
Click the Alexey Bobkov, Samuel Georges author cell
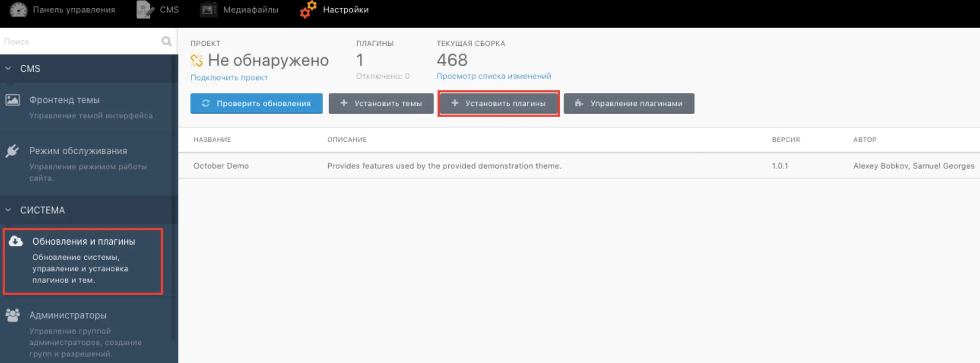coord(914,166)
